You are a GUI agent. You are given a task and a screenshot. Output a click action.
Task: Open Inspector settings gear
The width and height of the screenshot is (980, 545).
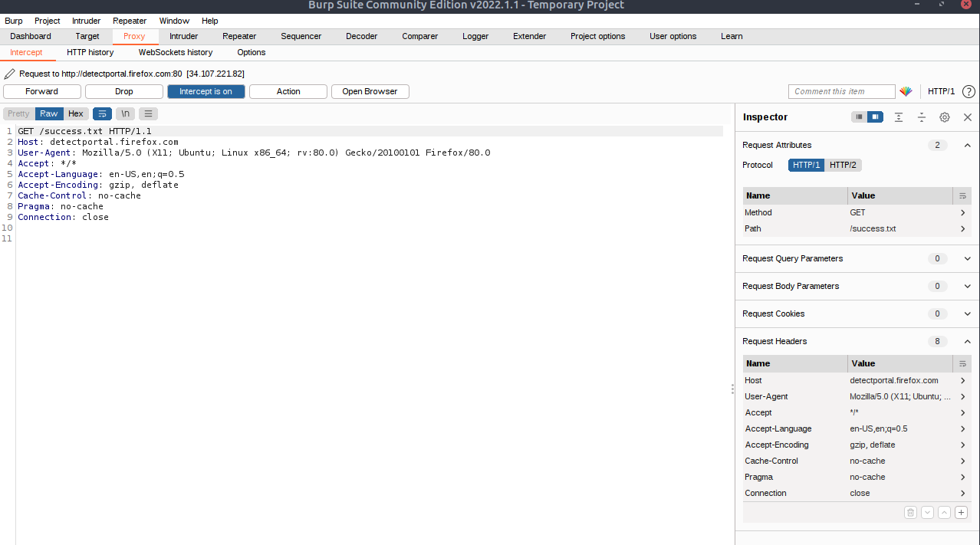click(x=945, y=117)
